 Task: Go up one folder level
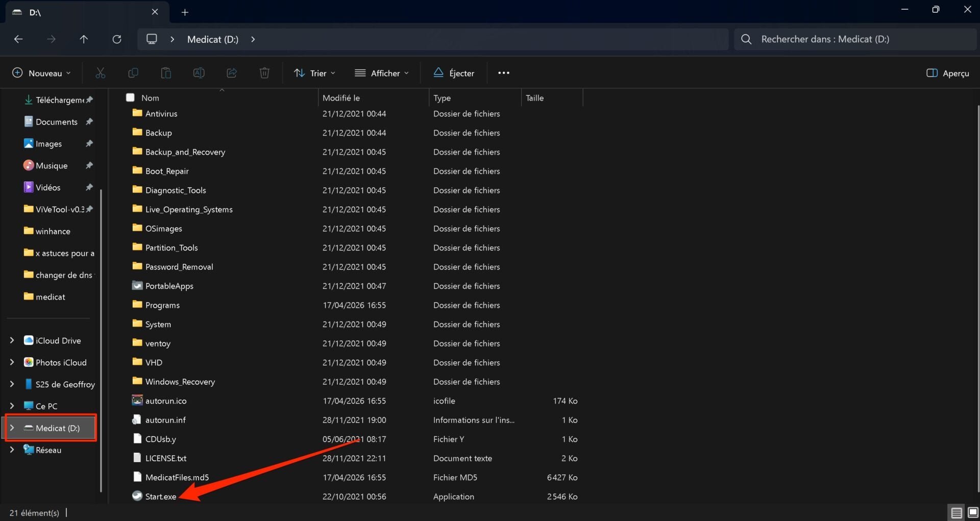pos(84,39)
